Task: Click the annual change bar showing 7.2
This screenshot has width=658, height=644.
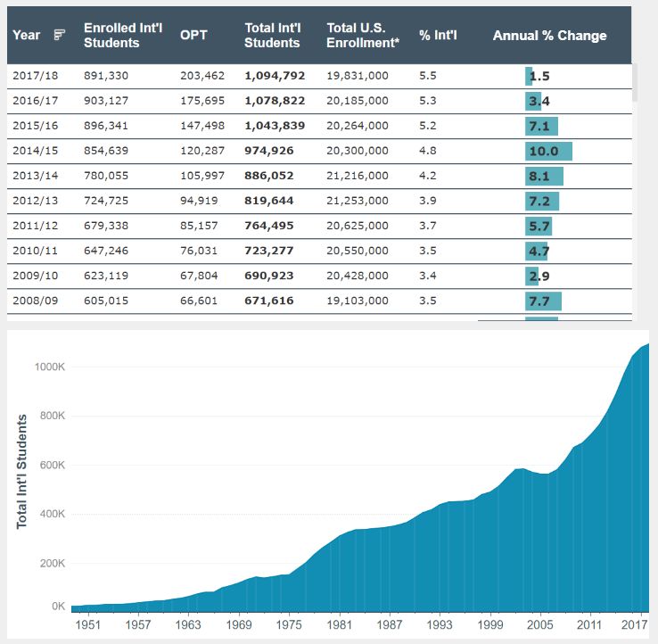Action: [542, 201]
